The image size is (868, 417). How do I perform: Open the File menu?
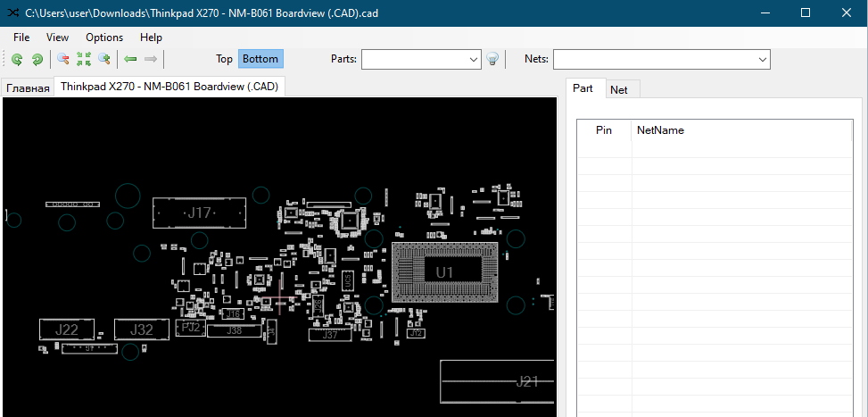(x=21, y=38)
